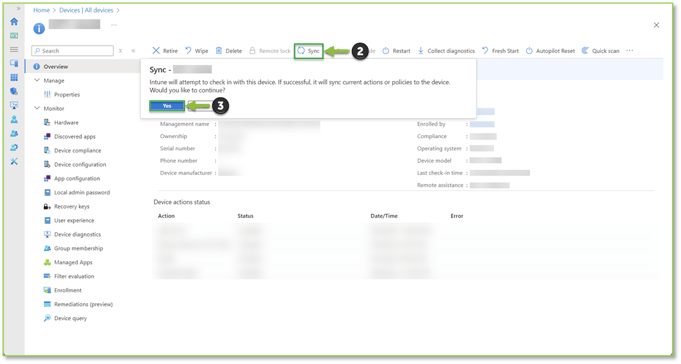This screenshot has width=681, height=364.
Task: Click the Sync toolbar action
Action: tap(308, 51)
